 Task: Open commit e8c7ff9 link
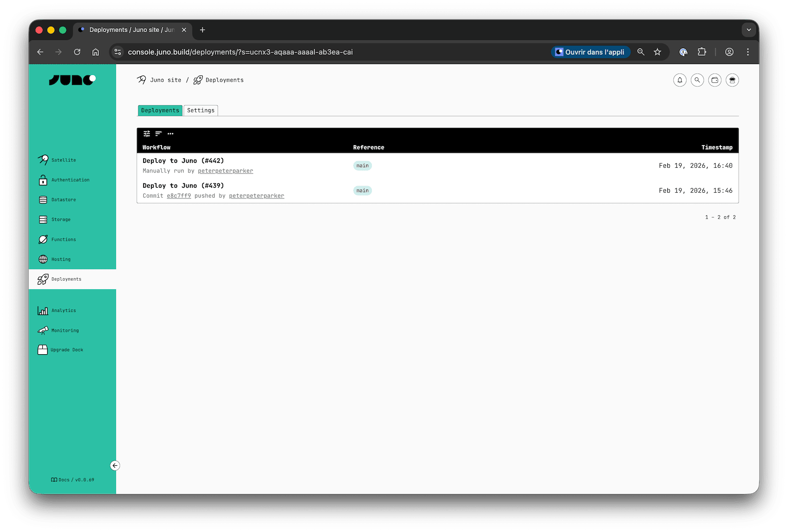coord(178,196)
